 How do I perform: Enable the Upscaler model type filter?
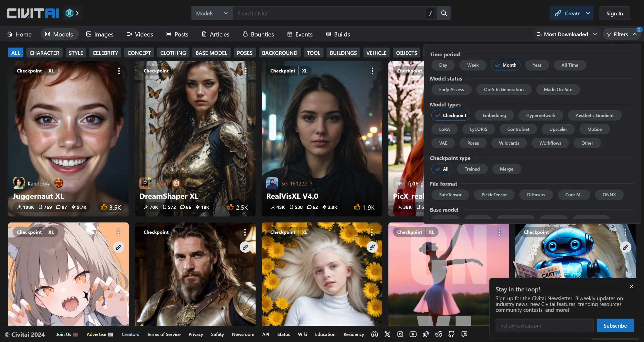[558, 129]
